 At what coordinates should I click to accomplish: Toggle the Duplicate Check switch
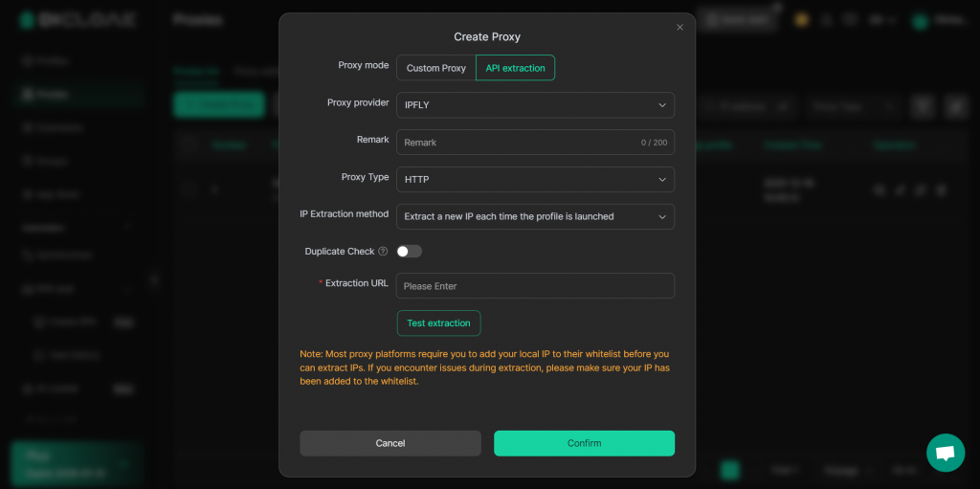click(x=409, y=252)
